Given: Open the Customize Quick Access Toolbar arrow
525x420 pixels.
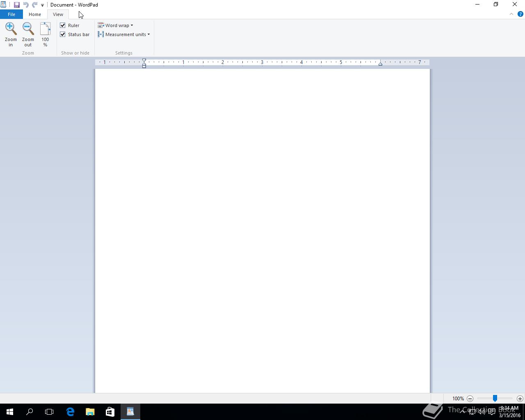Looking at the screenshot, I should tap(42, 5).
